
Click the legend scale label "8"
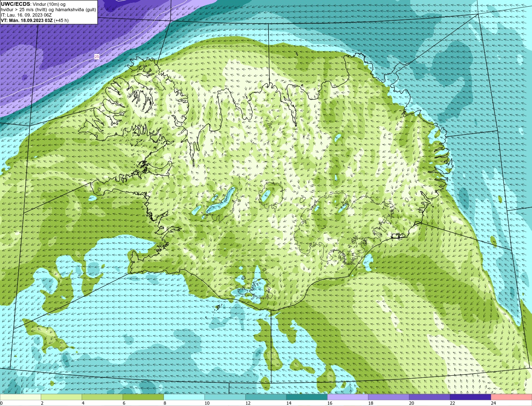coord(165,403)
